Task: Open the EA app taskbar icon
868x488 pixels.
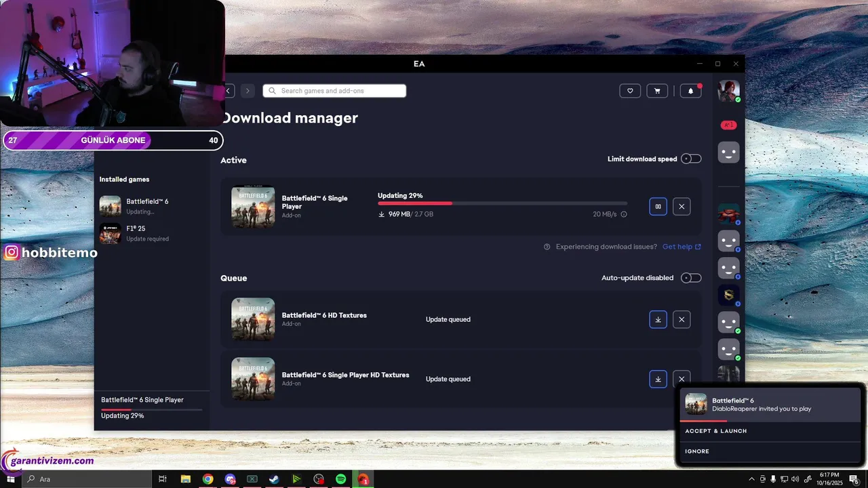Action: click(x=363, y=479)
